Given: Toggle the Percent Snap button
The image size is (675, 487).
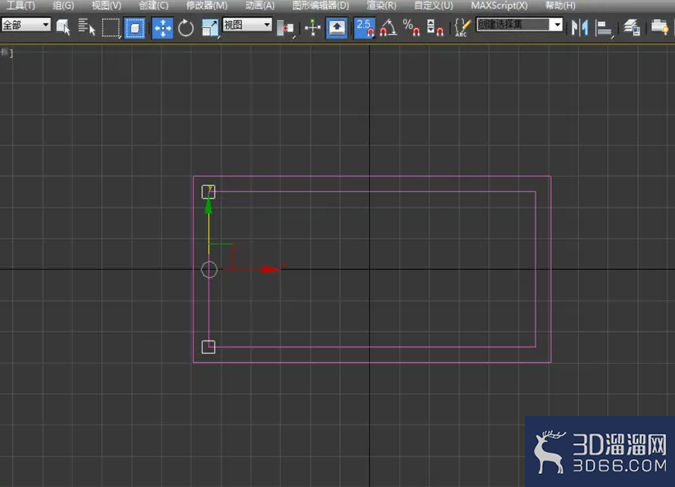Looking at the screenshot, I should 411,28.
